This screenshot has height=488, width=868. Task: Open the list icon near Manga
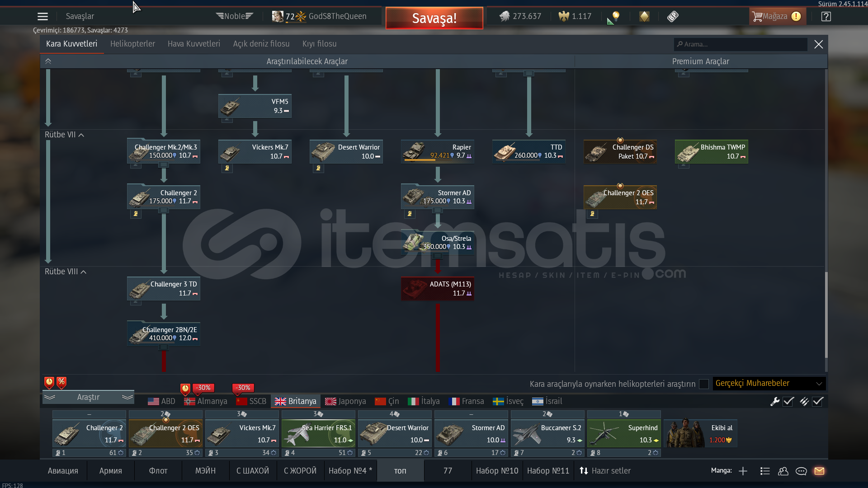coord(765,471)
